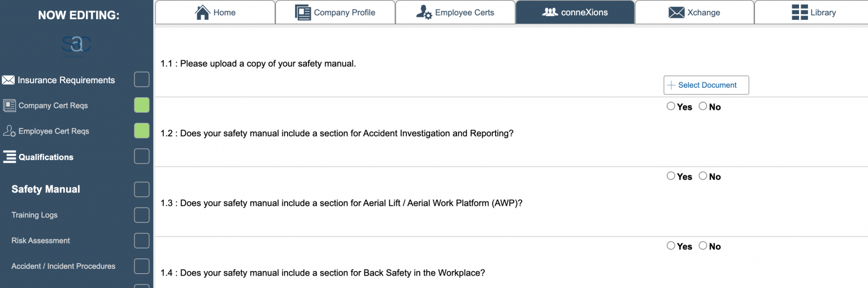Screen dimensions: 868x288
Task: Select Yes for Accident Investigation question 1.2
Action: 671,106
